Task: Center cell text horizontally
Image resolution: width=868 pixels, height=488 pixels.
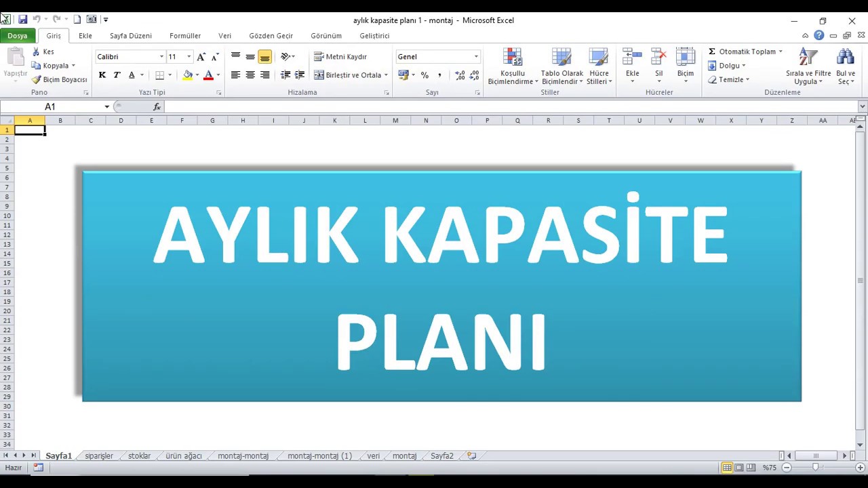Action: pos(250,75)
